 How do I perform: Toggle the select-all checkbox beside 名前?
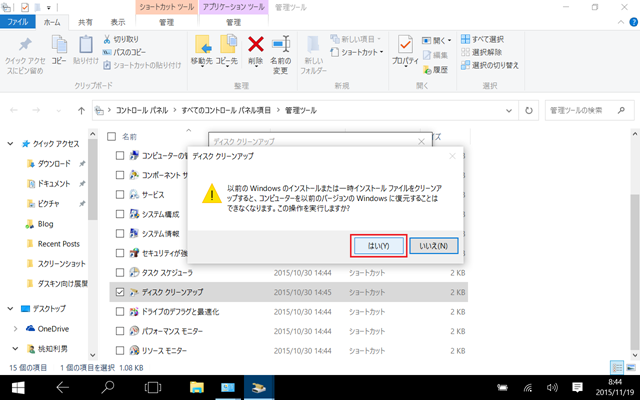[111, 137]
